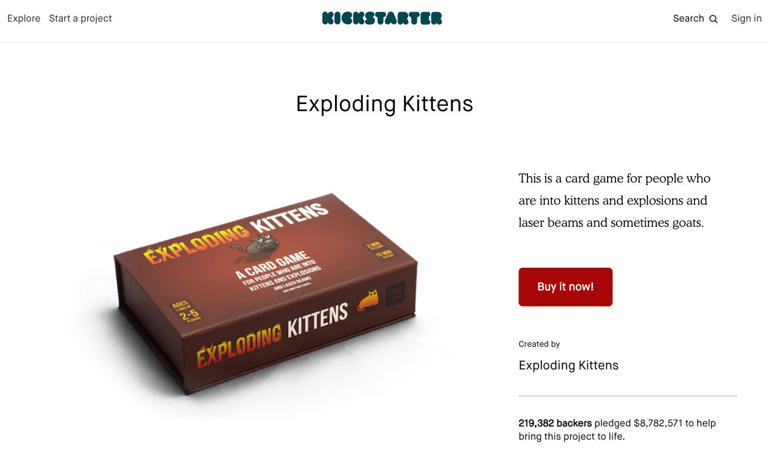The height and width of the screenshot is (464, 768).
Task: Click the 219,382 backers text
Action: 555,423
